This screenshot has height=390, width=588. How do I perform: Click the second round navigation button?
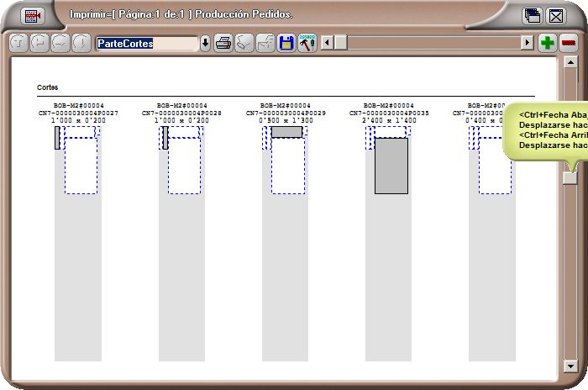coord(39,43)
